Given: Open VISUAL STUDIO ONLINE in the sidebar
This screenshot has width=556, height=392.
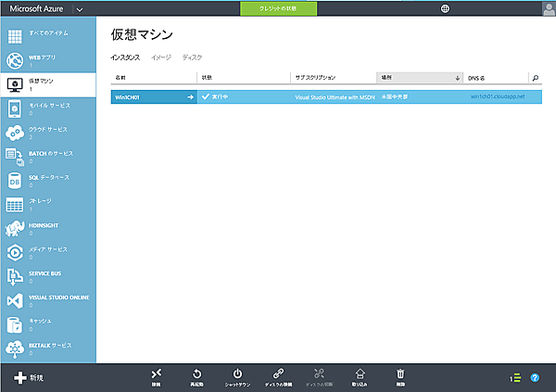Looking at the screenshot, I should point(46,300).
